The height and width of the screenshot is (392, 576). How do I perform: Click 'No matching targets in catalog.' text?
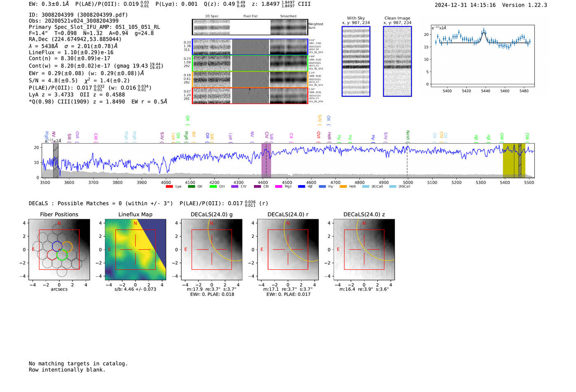pyautogui.click(x=78, y=364)
